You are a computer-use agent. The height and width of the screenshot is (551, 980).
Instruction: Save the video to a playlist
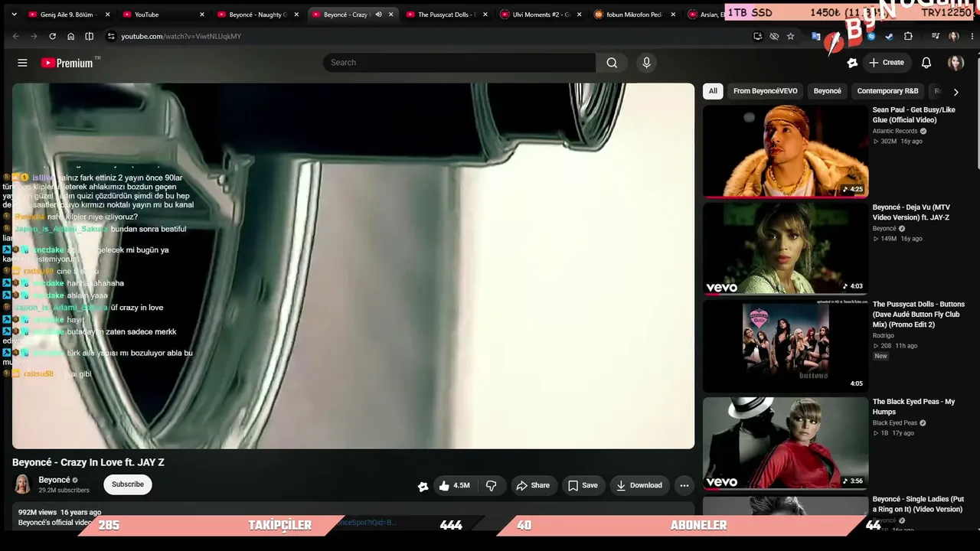pos(583,485)
